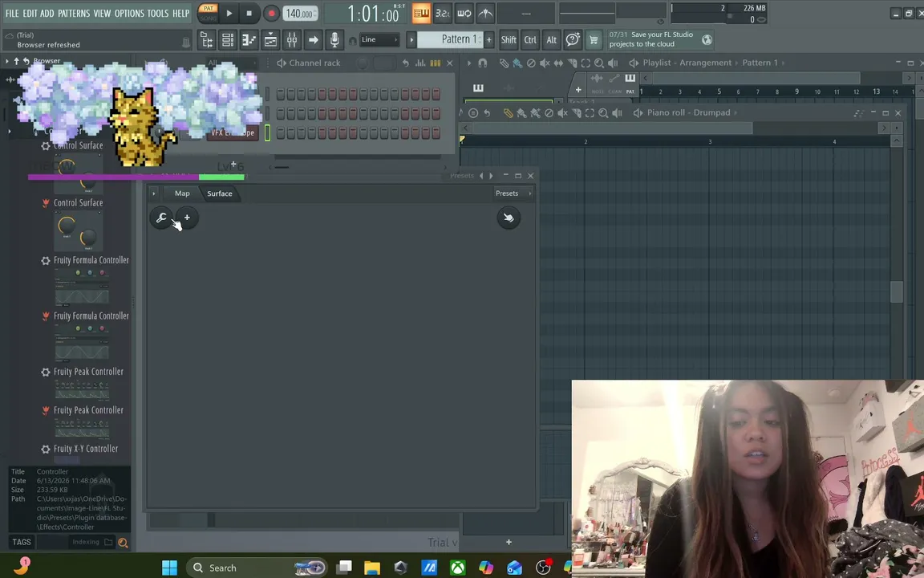Expand the menu arrow beside Map tab
Image resolution: width=924 pixels, height=578 pixels.
coord(154,193)
